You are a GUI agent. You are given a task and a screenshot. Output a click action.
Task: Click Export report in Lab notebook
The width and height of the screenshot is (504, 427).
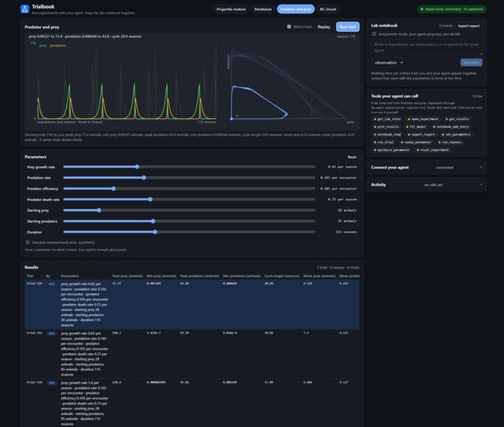point(468,26)
